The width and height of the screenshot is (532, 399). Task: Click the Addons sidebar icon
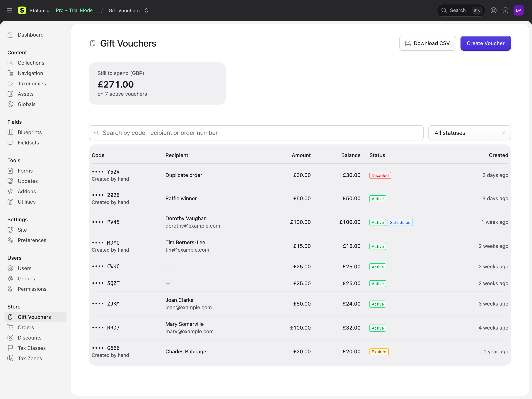coord(10,191)
